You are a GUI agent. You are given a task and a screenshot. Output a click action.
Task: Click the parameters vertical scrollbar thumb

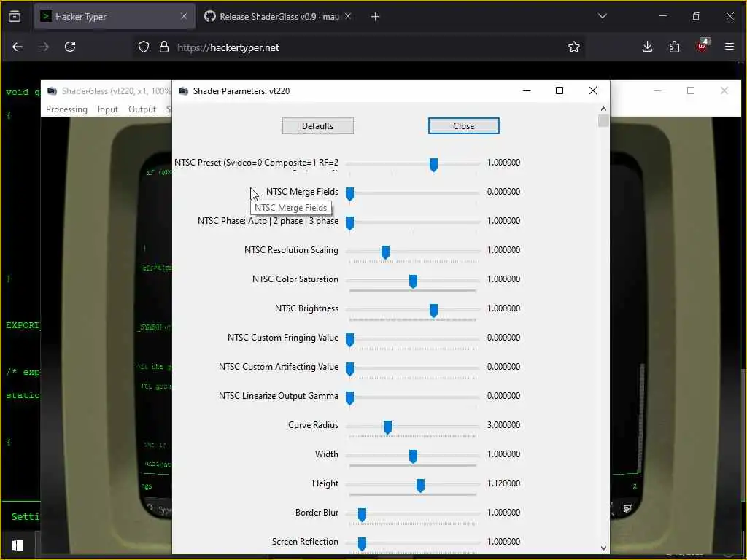(x=603, y=121)
